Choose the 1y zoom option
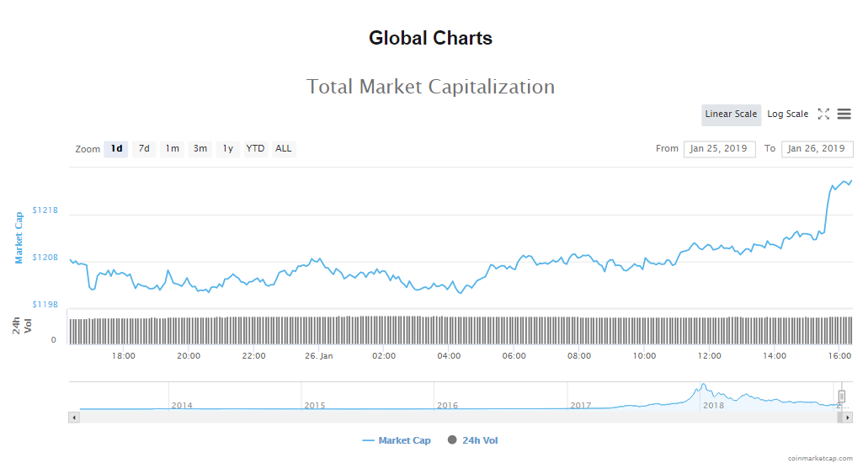This screenshot has height=474, width=868. tap(227, 149)
